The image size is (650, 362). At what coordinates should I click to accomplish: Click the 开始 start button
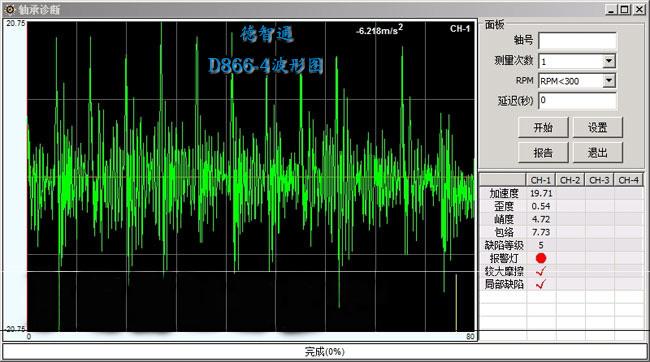pyautogui.click(x=543, y=127)
